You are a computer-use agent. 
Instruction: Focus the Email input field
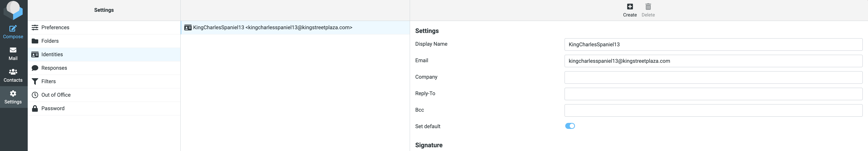click(x=713, y=61)
